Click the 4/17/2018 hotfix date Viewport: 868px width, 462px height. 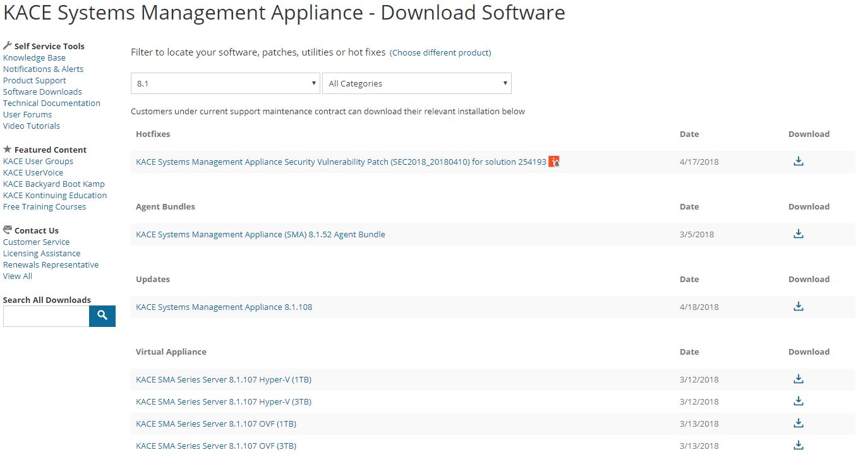[699, 162]
